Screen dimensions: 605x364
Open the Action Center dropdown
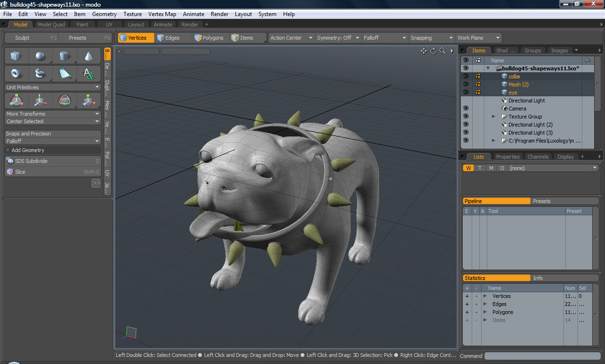coord(291,38)
